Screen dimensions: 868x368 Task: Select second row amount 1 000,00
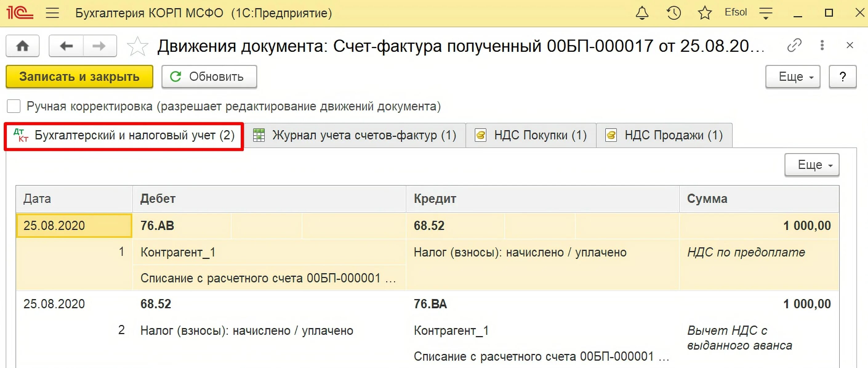coord(807,304)
